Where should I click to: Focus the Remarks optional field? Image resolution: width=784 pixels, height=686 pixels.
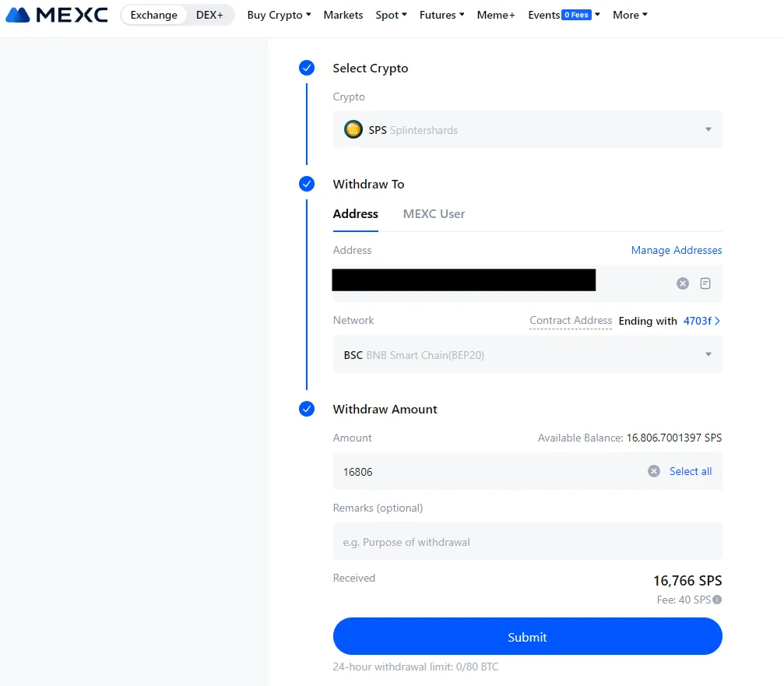(x=528, y=541)
